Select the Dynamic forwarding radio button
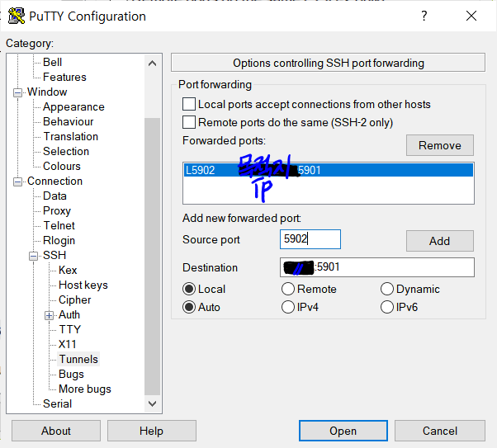Viewport: 497px width, 448px height. coord(387,289)
